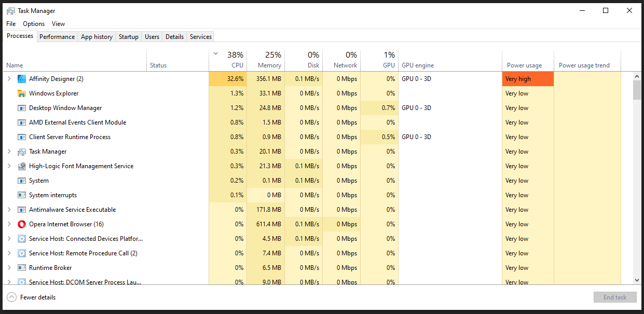Expand the Runtime Broker group
The image size is (644, 314).
[x=9, y=268]
